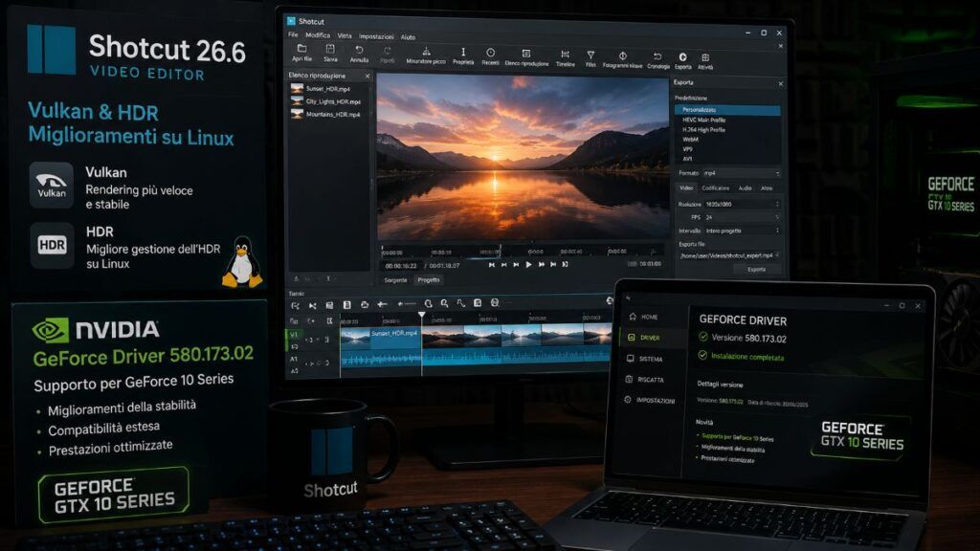Select the Audio tab in Esporta panel
Viewport: 980px width, 551px height.
coord(745,187)
